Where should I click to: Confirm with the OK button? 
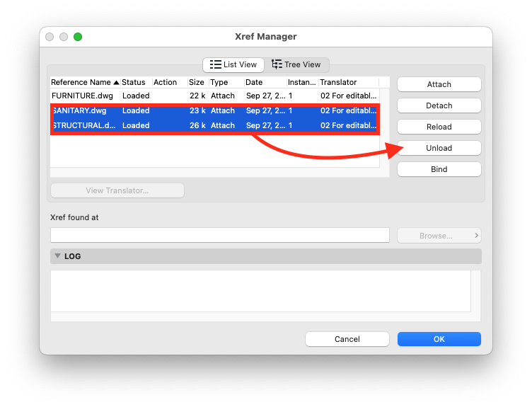click(439, 339)
